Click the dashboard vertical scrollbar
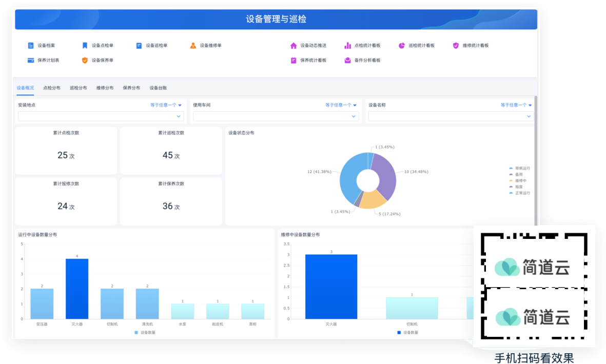The height and width of the screenshot is (364, 606). pyautogui.click(x=536, y=160)
